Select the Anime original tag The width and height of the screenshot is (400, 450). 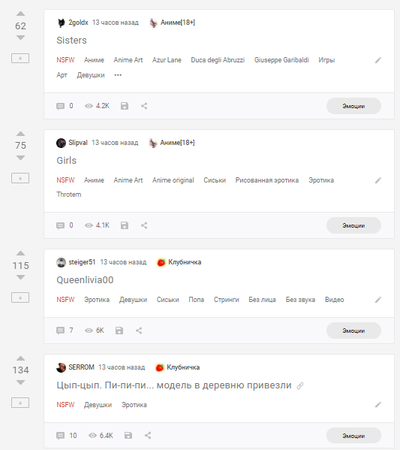point(173,180)
